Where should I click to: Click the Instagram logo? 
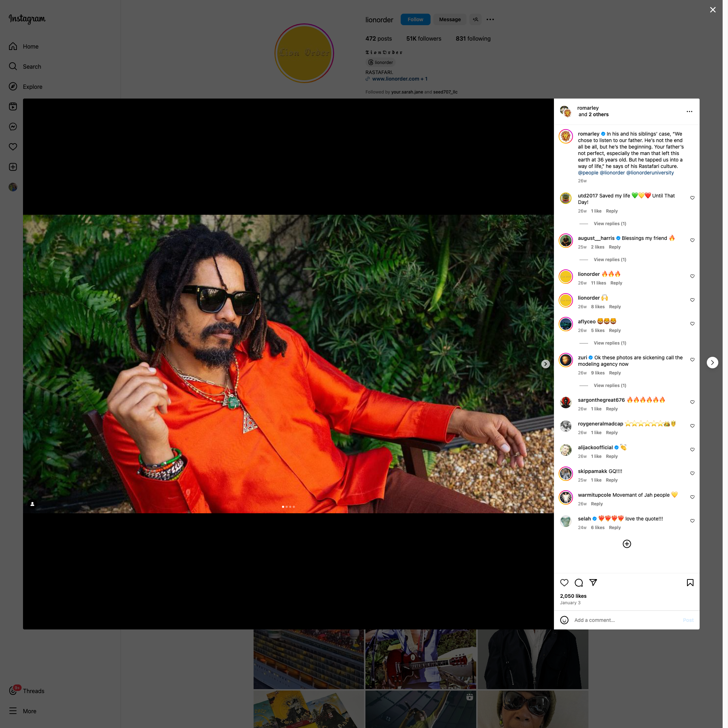27,19
